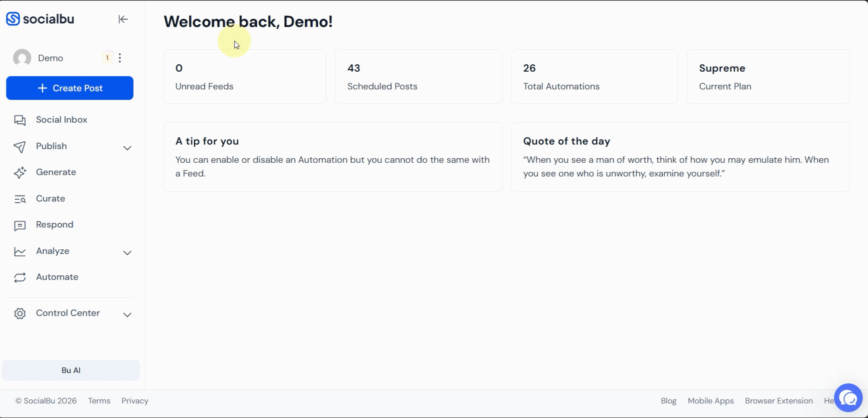Expand the Publish section
The image size is (868, 418).
pyautogui.click(x=127, y=148)
